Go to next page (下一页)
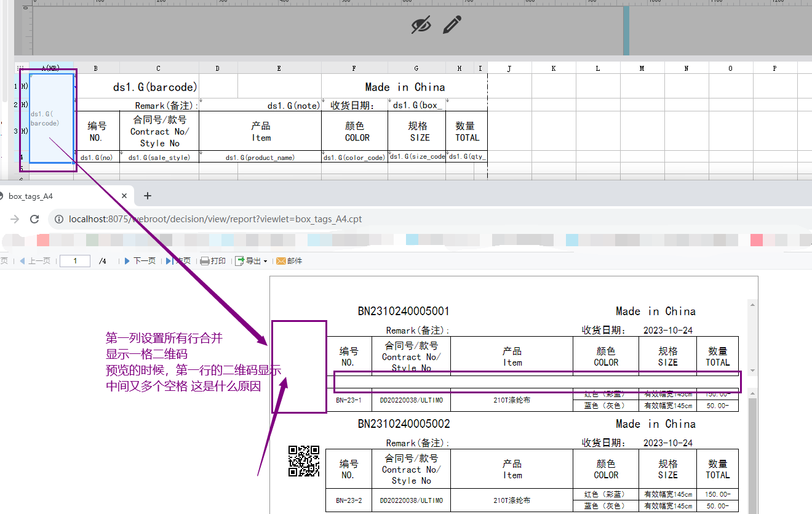 (140, 261)
